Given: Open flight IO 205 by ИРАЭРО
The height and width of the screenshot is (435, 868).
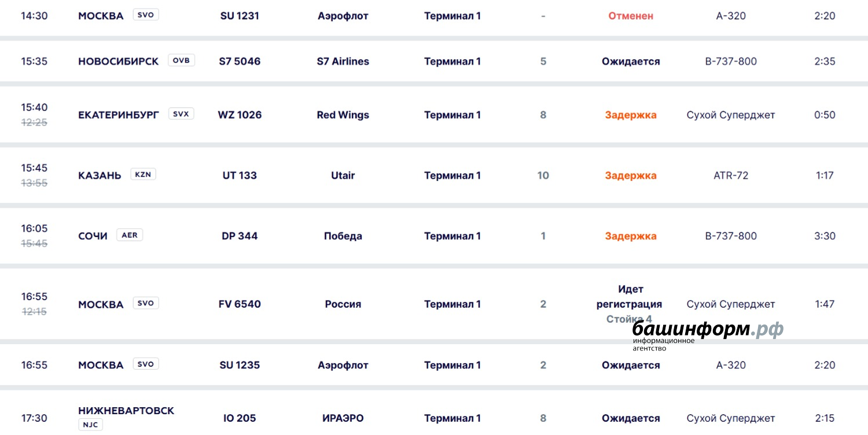Looking at the screenshot, I should coord(240,418).
